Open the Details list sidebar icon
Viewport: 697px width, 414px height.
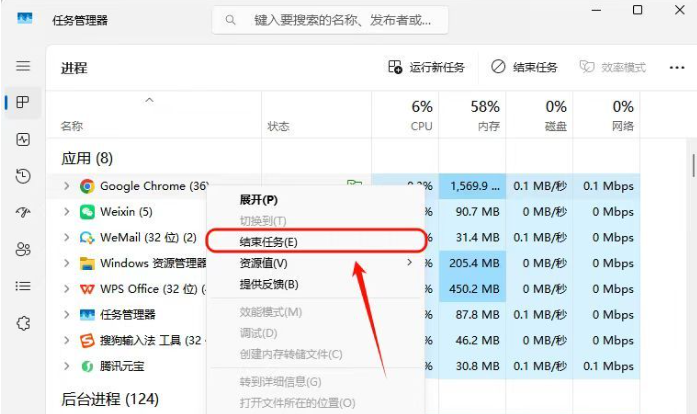(x=23, y=286)
